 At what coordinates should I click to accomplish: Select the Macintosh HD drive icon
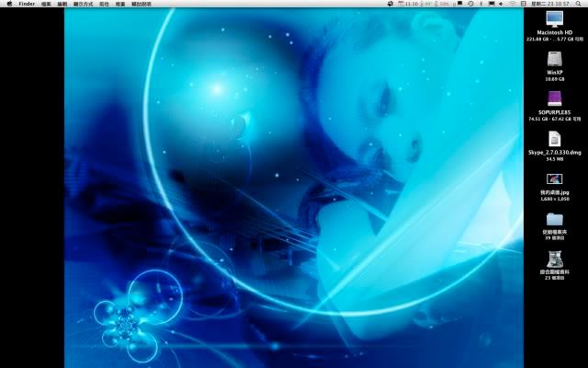(554, 19)
